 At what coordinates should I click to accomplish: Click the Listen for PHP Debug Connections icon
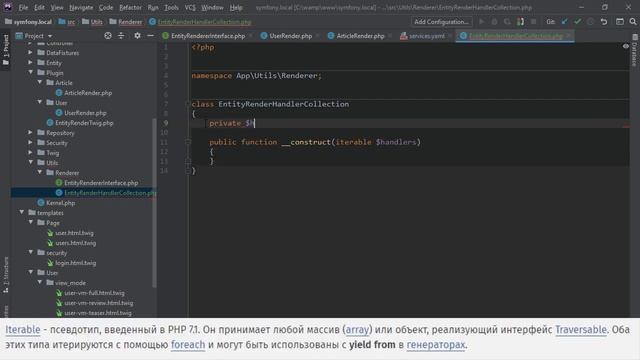click(520, 22)
